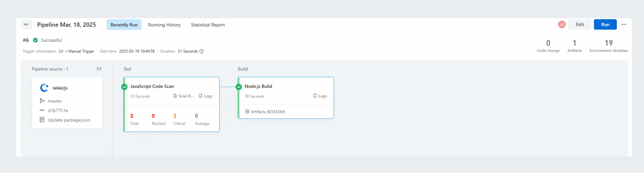Click the duration help question mark icon
644x173 pixels.
click(x=201, y=51)
